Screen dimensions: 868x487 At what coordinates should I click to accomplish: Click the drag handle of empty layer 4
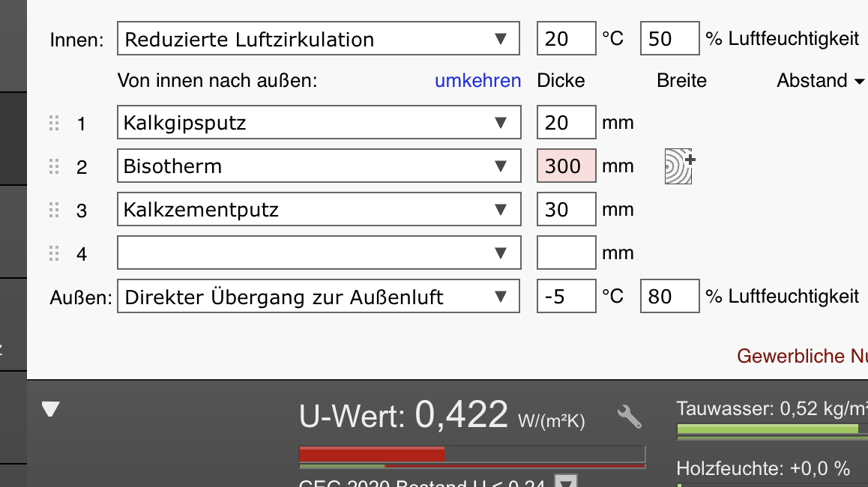click(54, 254)
